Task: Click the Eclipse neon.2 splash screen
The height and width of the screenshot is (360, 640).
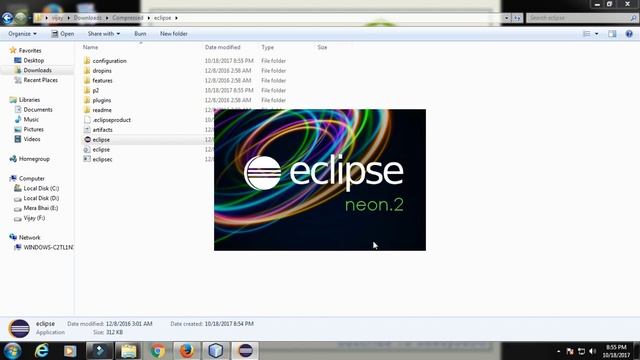Action: click(x=320, y=180)
